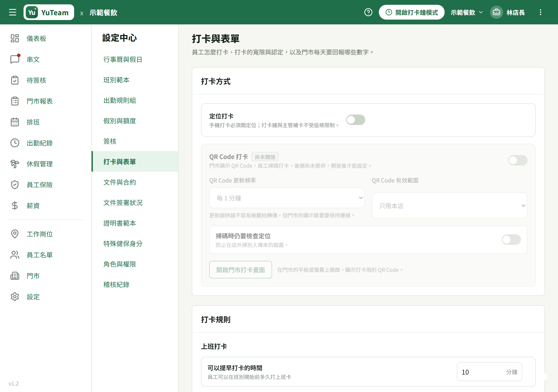Image resolution: width=558 pixels, height=392 pixels.
Task: Click the 儀表板 dashboard icon
Action: [x=15, y=38]
